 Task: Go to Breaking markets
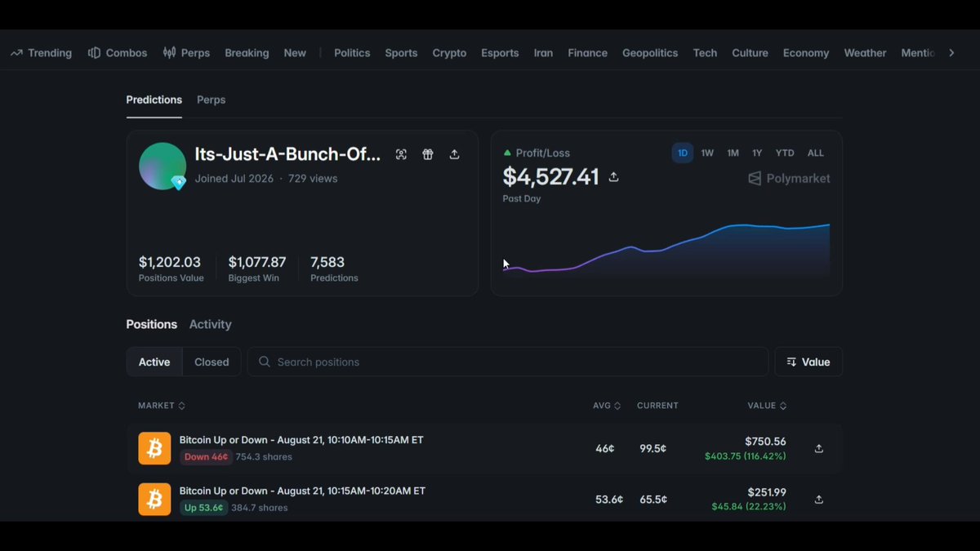(247, 53)
